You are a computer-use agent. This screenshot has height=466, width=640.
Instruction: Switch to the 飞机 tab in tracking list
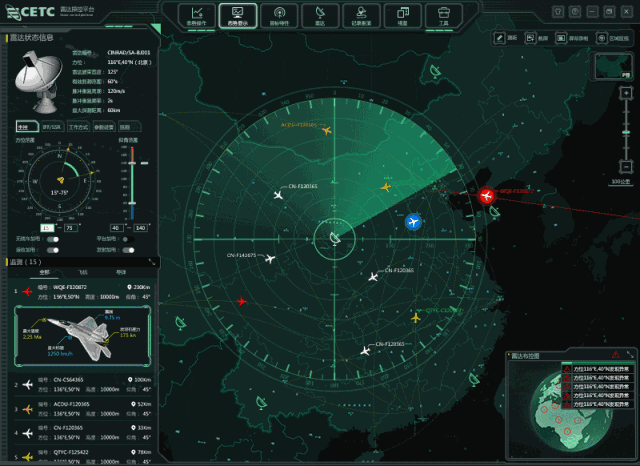tap(82, 271)
